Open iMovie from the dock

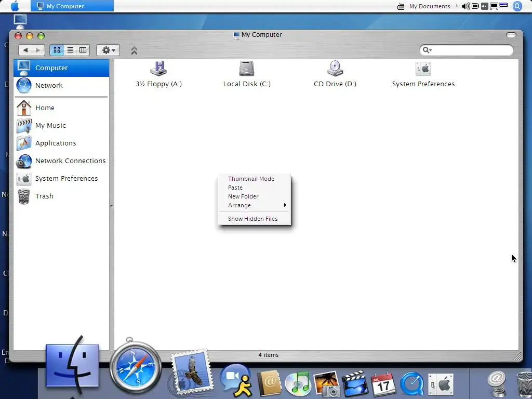[x=355, y=384]
